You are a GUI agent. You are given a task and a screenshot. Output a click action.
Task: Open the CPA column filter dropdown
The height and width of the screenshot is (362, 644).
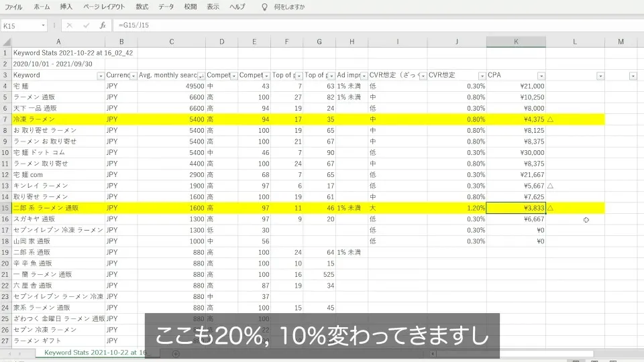(x=541, y=76)
